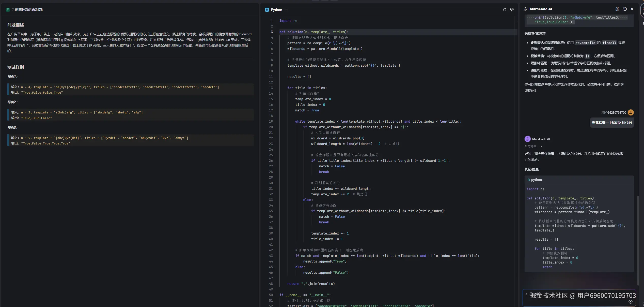Click the user avatar in the chat

(631, 112)
